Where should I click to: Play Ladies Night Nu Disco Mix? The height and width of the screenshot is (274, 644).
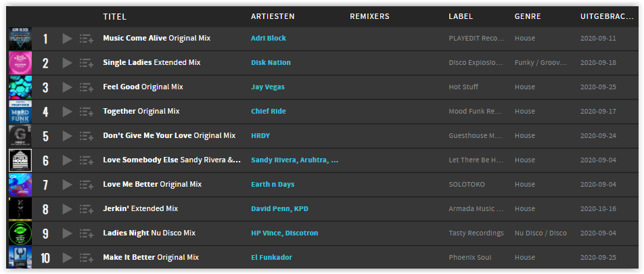pos(68,233)
